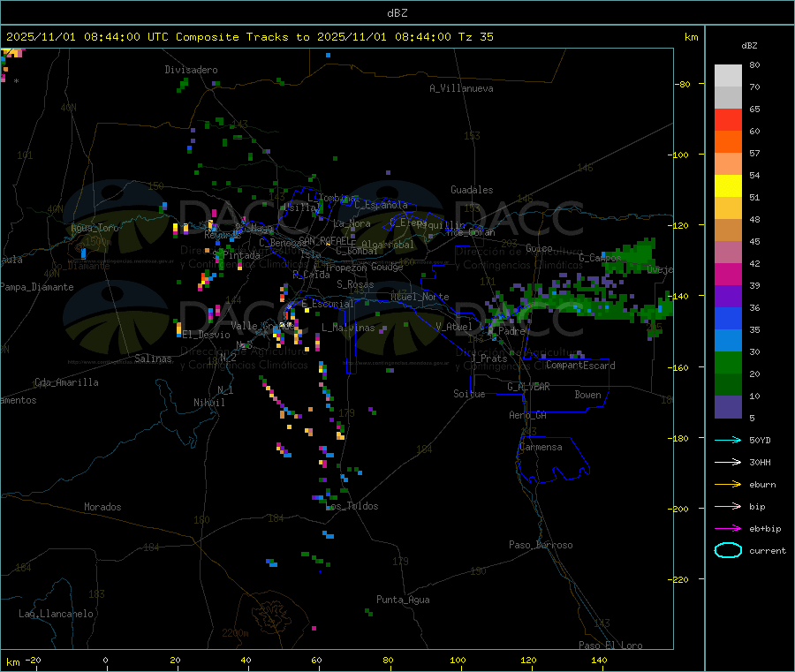Click the -80 km axis tick label
Screen dimensions: 795x672
click(683, 84)
